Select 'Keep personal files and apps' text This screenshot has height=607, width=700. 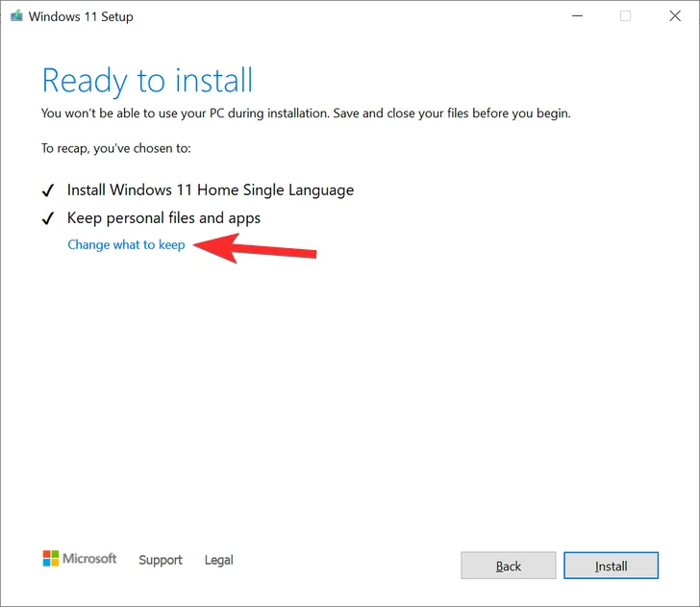163,218
